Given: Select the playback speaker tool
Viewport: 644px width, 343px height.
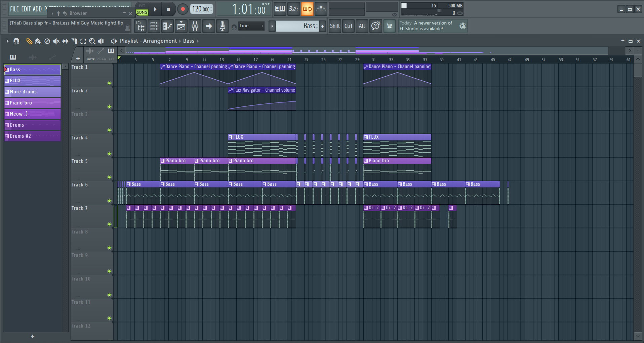Looking at the screenshot, I should click(101, 41).
